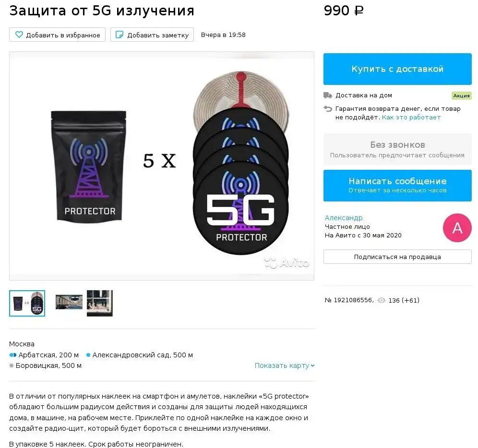This screenshot has height=448, width=478.
Task: View the second street photo thumbnail
Action: point(69,302)
